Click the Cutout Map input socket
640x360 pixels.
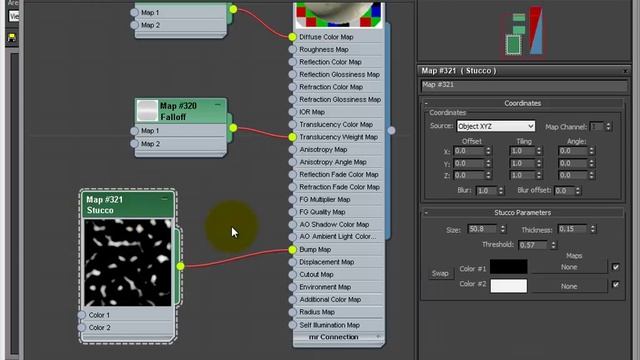click(x=292, y=274)
